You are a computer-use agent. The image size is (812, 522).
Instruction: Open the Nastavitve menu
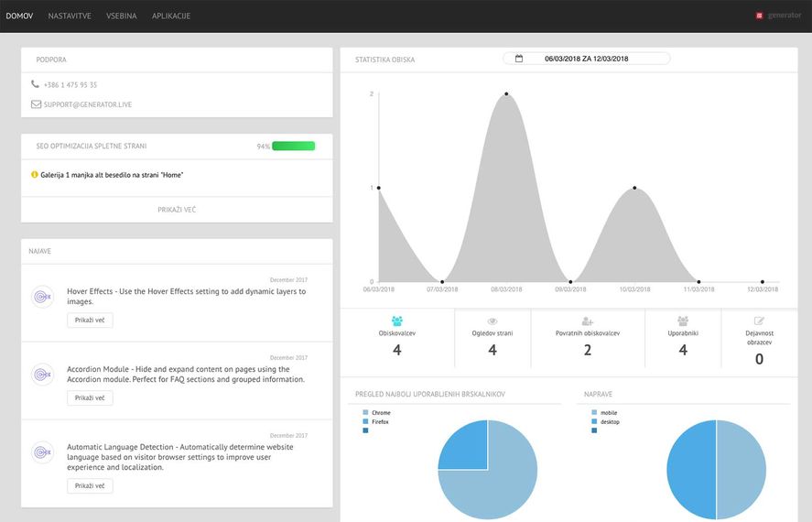(70, 16)
